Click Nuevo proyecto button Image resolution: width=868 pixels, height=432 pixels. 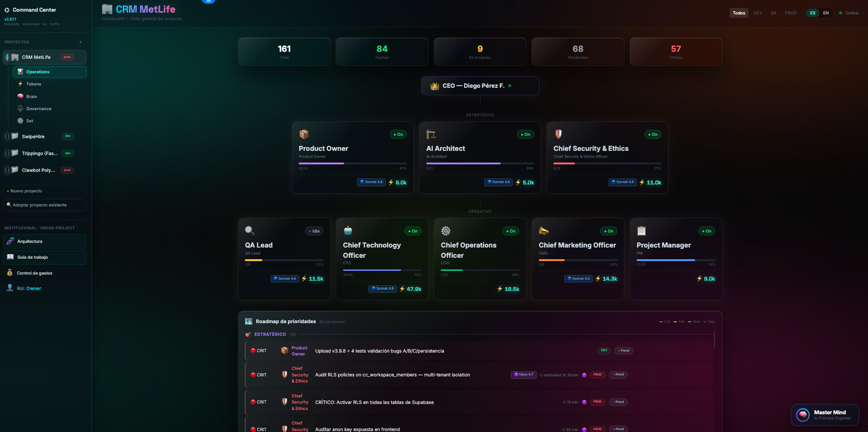45,191
